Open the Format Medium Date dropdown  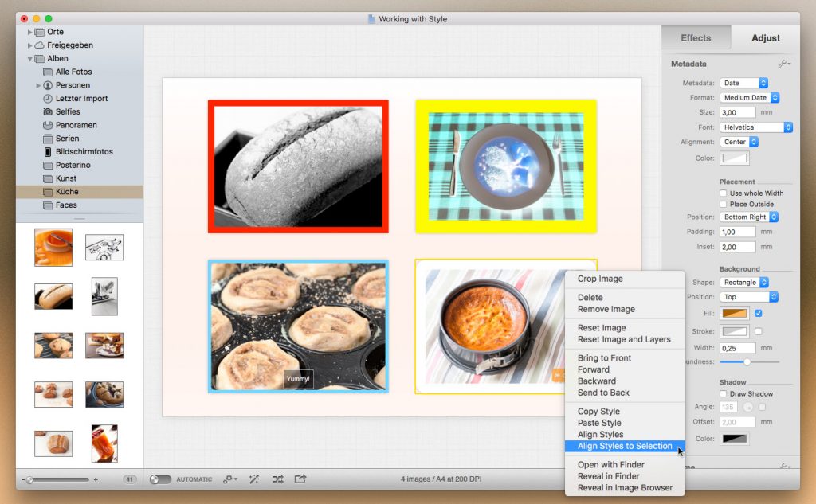749,97
